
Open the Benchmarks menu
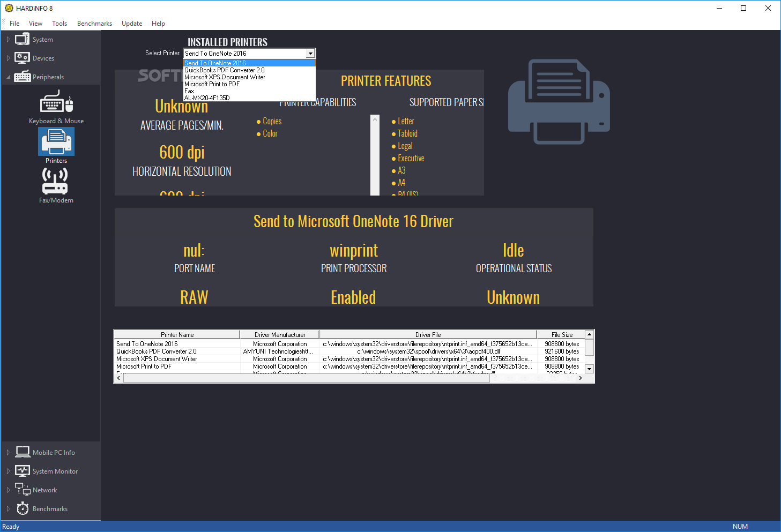point(94,24)
